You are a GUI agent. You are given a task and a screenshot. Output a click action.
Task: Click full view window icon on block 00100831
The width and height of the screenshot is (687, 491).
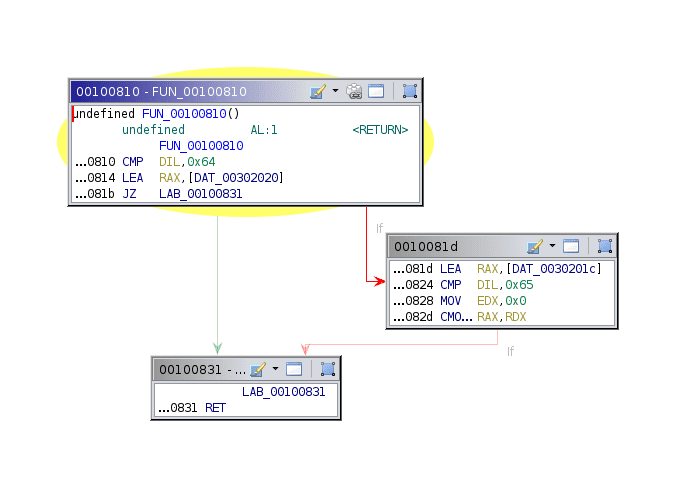click(294, 369)
